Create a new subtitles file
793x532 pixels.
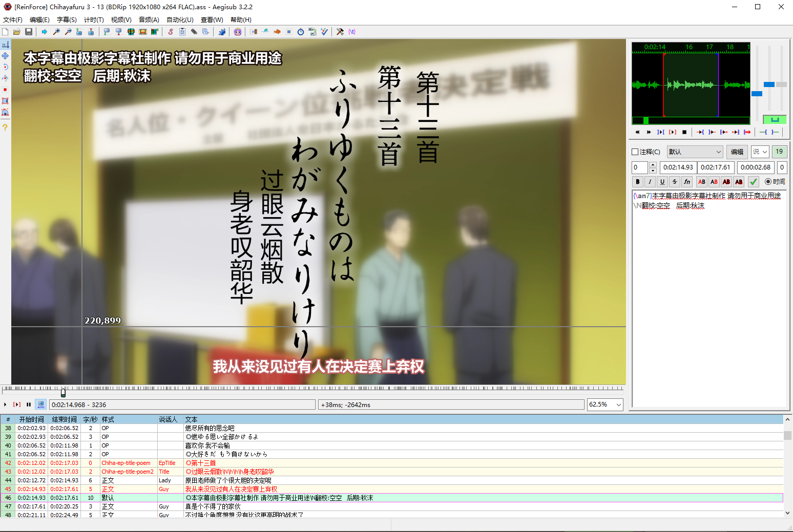tap(5, 32)
